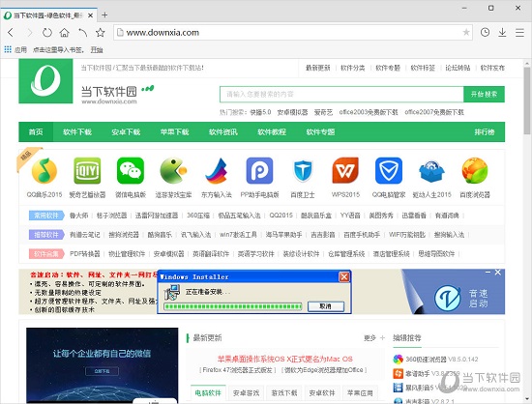Open 软件资讯 navigation item

pos(223,132)
